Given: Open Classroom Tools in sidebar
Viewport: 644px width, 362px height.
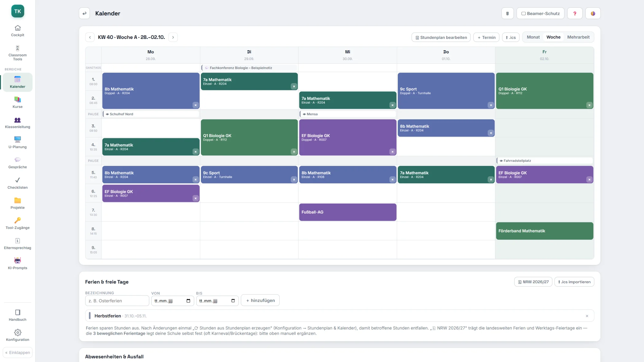Looking at the screenshot, I should (17, 53).
